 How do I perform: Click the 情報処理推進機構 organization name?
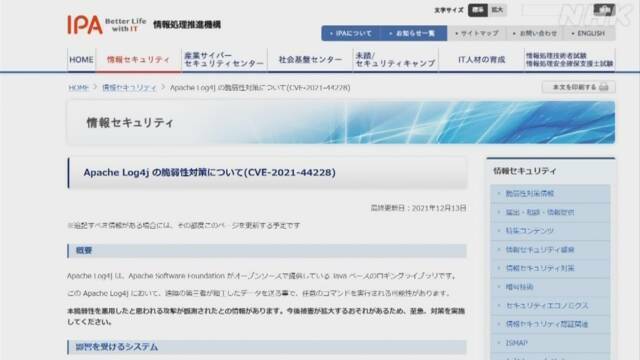[187, 24]
